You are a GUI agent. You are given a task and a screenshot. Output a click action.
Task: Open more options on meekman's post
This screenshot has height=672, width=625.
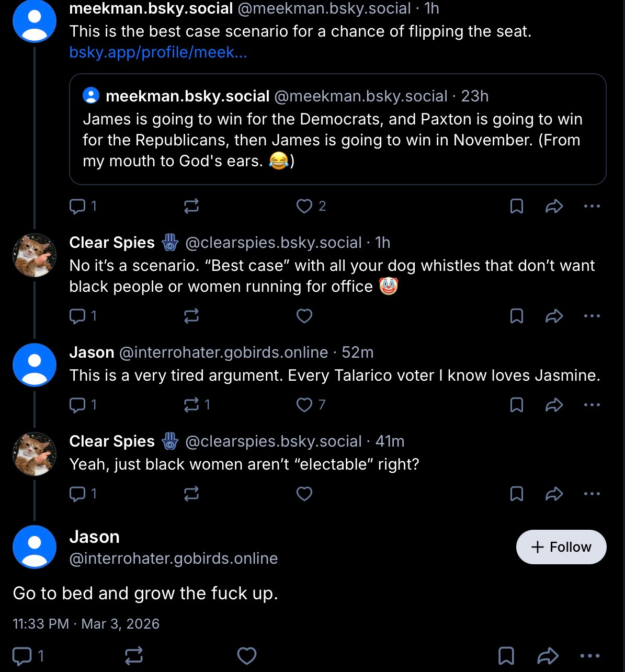(x=592, y=206)
